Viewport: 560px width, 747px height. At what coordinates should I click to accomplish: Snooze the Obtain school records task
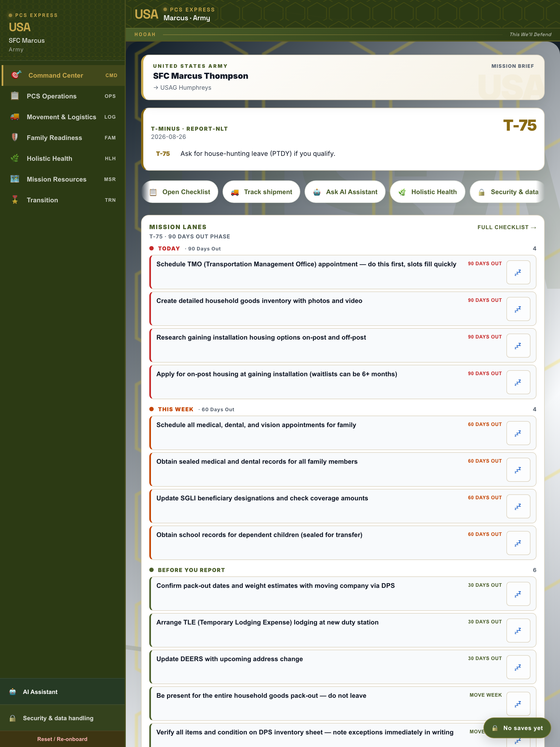click(x=518, y=543)
